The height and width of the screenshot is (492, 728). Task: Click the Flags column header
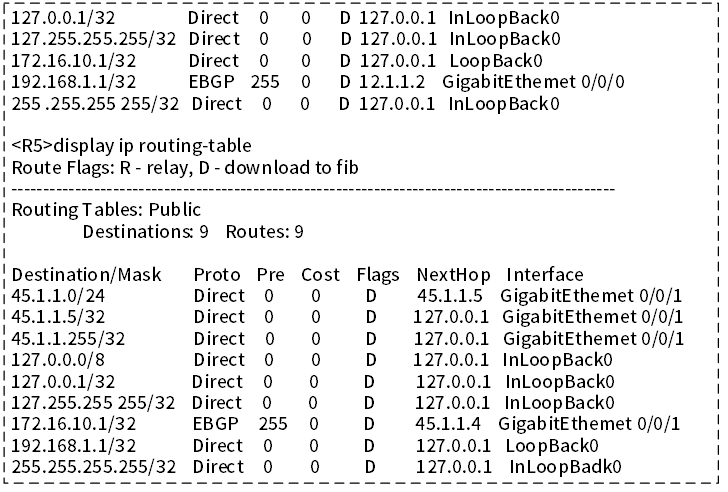[x=377, y=275]
